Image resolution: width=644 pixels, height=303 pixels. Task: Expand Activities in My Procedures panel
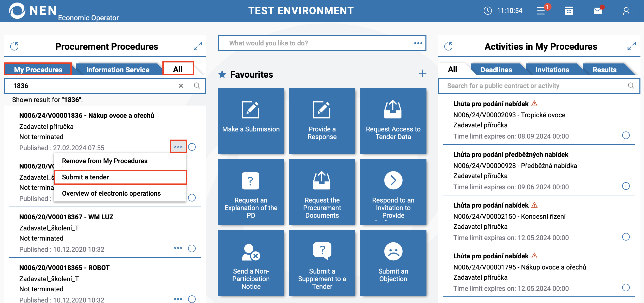pos(632,46)
